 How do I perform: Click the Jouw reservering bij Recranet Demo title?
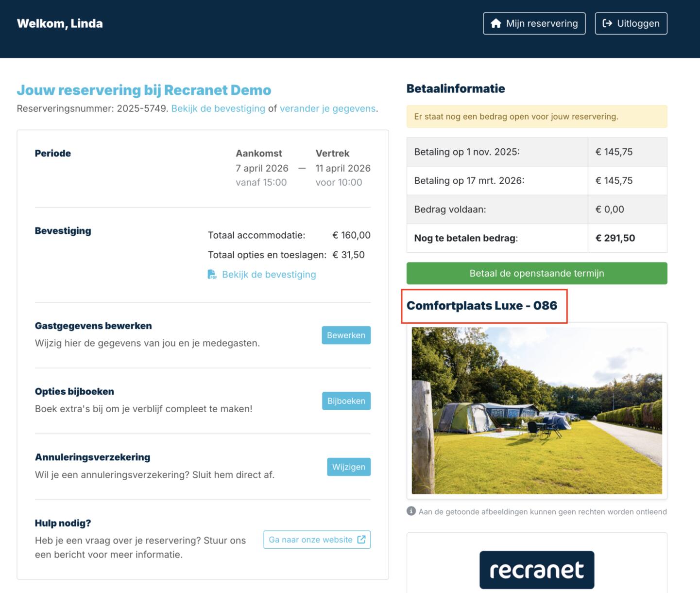144,90
